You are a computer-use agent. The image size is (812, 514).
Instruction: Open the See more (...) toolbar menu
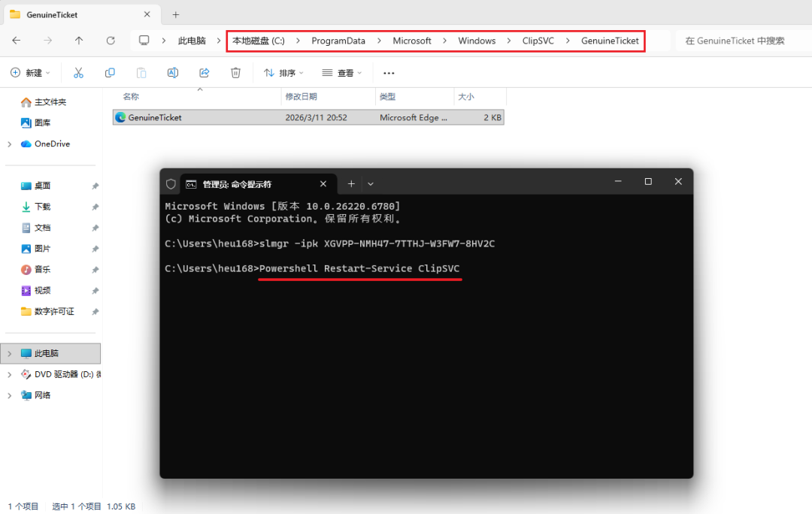[x=388, y=72]
